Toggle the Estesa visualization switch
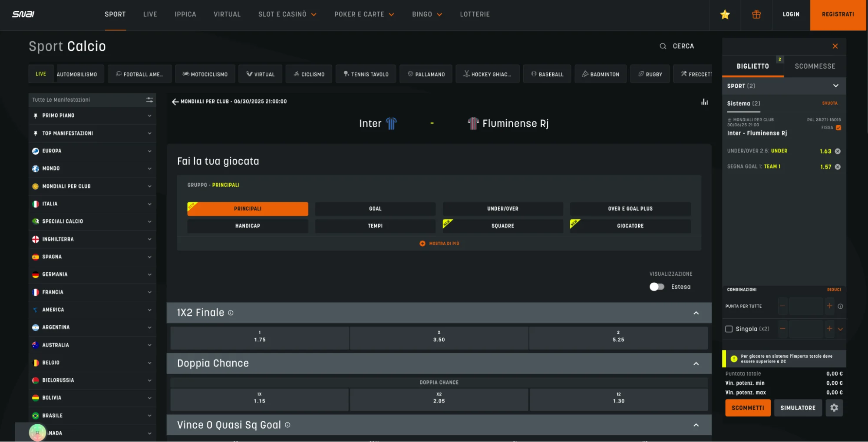The height and width of the screenshot is (442, 868). coord(657,287)
